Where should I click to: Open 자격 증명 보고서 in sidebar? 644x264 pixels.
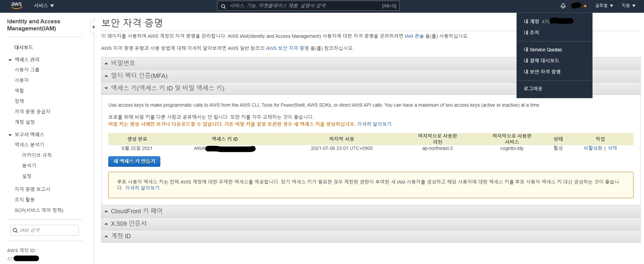pos(32,189)
